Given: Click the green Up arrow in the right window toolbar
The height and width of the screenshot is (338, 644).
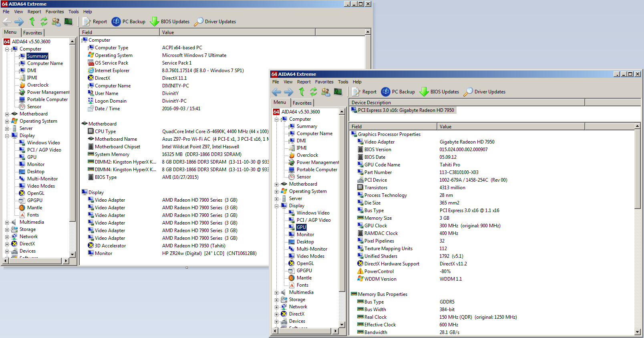Looking at the screenshot, I should 302,92.
